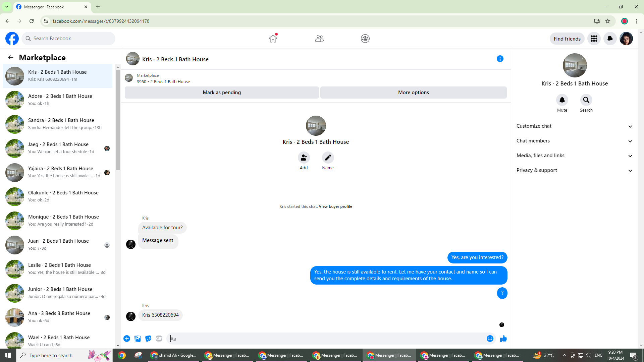This screenshot has width=644, height=362.
Task: Open conversation information icon
Action: pos(500,59)
